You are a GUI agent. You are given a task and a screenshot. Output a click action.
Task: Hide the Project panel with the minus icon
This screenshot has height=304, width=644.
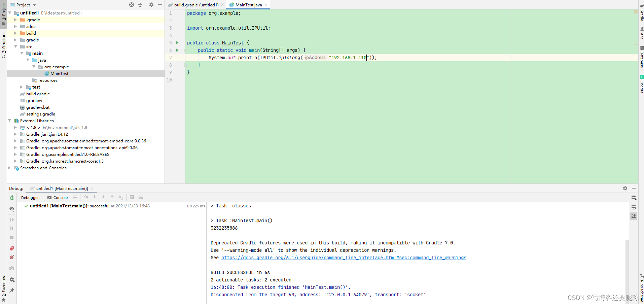pos(160,5)
